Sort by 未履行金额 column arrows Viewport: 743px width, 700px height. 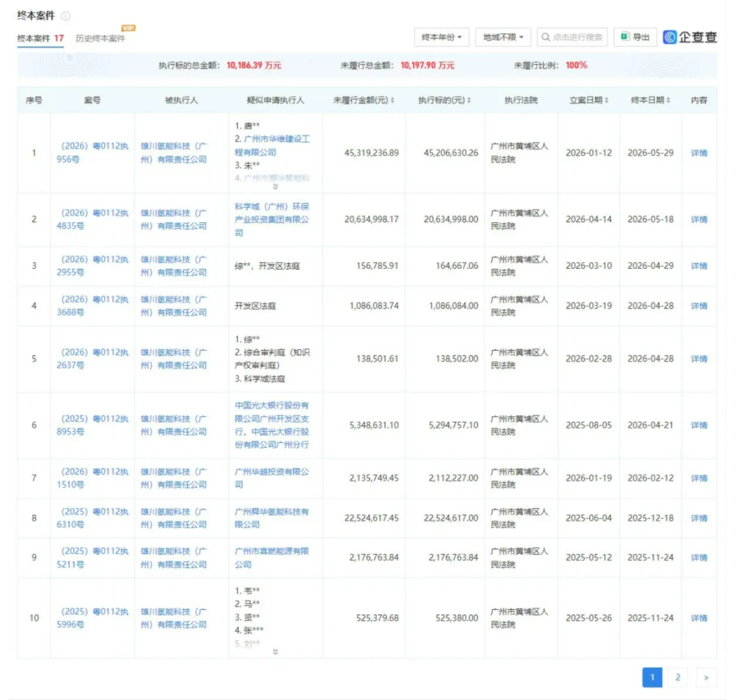(x=392, y=100)
